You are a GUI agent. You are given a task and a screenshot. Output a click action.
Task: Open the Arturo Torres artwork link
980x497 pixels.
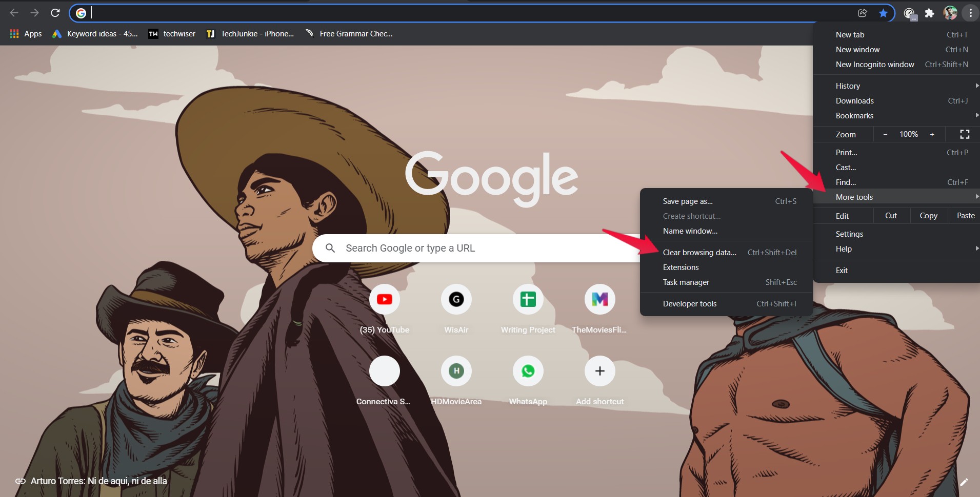(91, 481)
